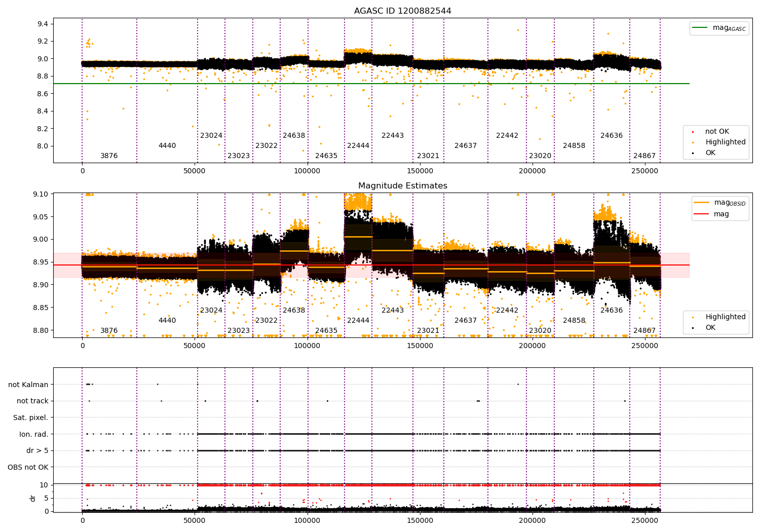Click the orange mag OBSID legend line sample
Image resolution: width=760 pixels, height=532 pixels.
tap(702, 203)
